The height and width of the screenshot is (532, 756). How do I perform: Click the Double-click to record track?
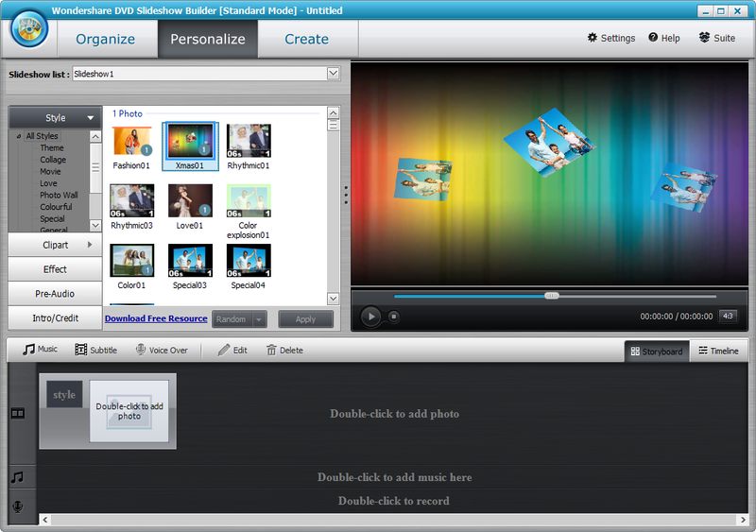coord(394,501)
